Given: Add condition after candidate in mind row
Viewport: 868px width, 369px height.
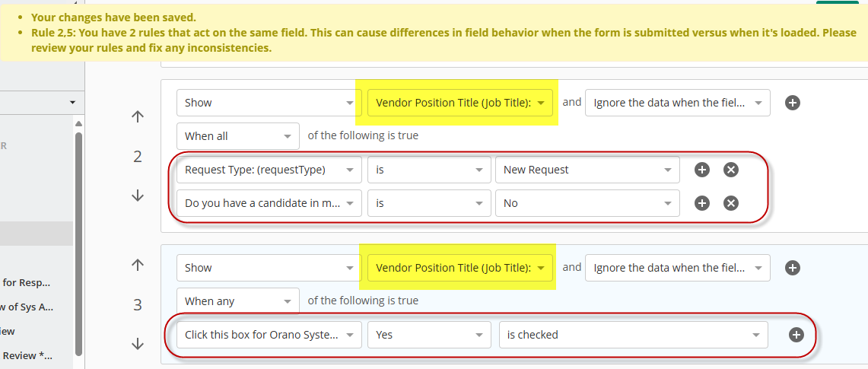Looking at the screenshot, I should pyautogui.click(x=702, y=204).
